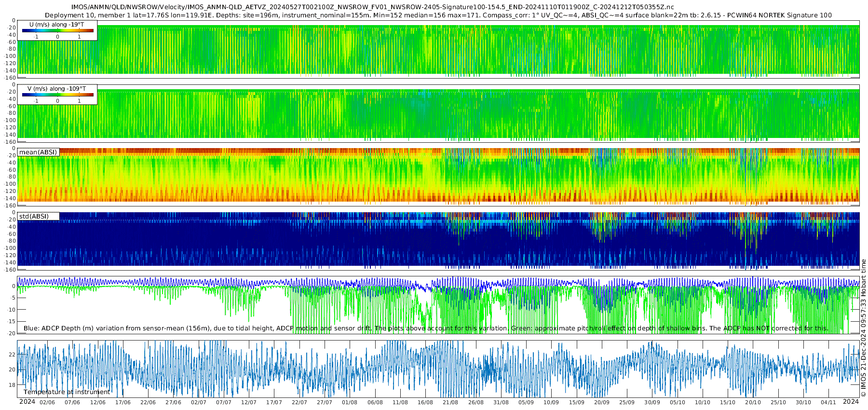The image size is (868, 410).
Task: Click the '30/10' date tick label
Action: pyautogui.click(x=803, y=402)
